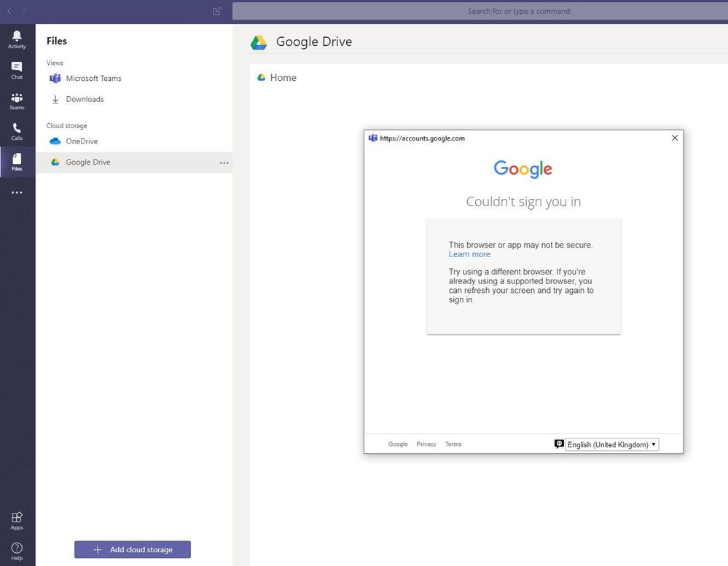Click the new chat compose icon

pyautogui.click(x=217, y=11)
